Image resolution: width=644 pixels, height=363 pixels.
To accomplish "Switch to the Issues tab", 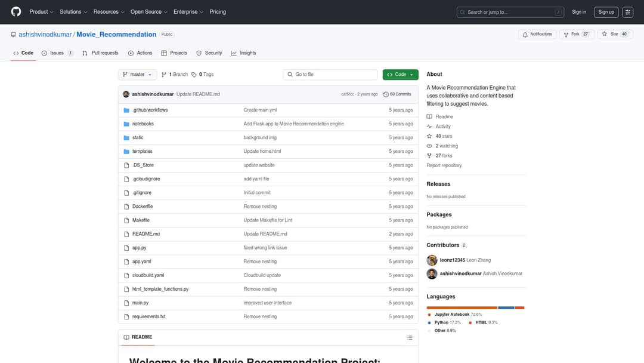I will tap(57, 53).
